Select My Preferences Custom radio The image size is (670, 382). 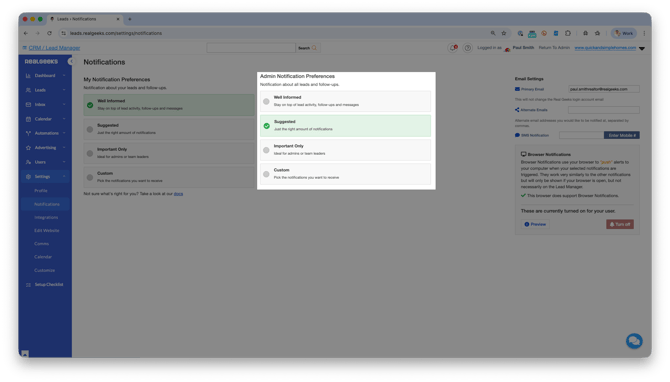pos(90,177)
